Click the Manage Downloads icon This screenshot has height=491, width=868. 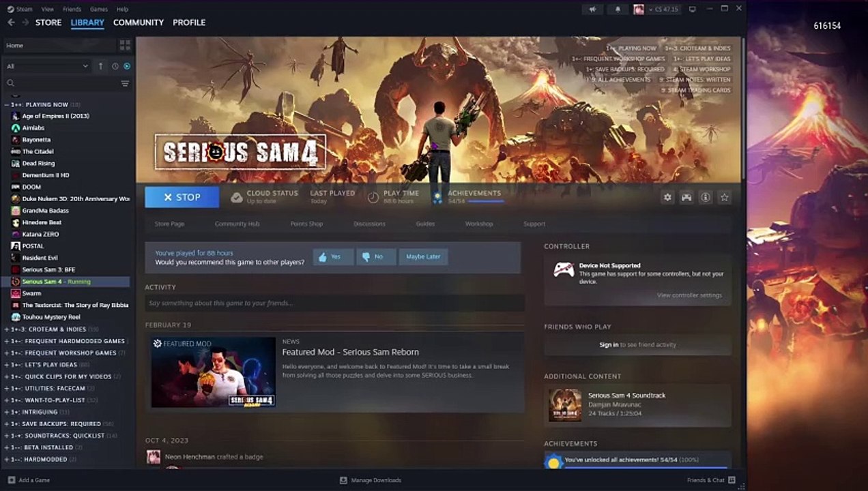tap(344, 480)
